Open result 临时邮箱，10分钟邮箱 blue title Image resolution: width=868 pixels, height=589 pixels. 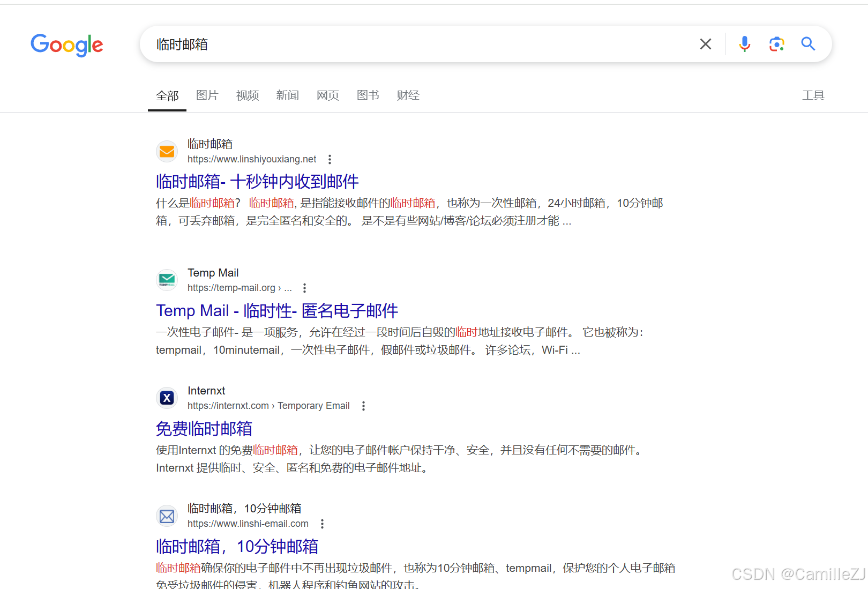(237, 546)
